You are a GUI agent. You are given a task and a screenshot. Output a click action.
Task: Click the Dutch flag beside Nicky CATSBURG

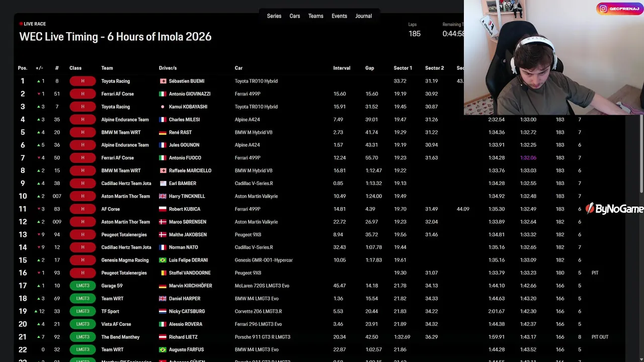pyautogui.click(x=163, y=311)
